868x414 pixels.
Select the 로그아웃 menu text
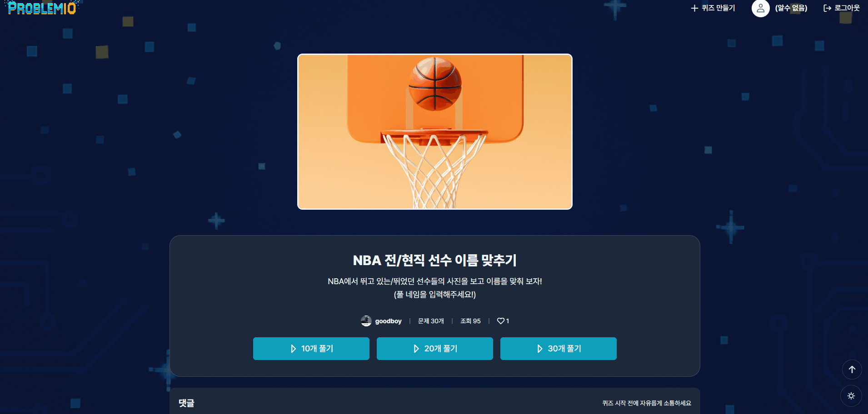[x=847, y=8]
